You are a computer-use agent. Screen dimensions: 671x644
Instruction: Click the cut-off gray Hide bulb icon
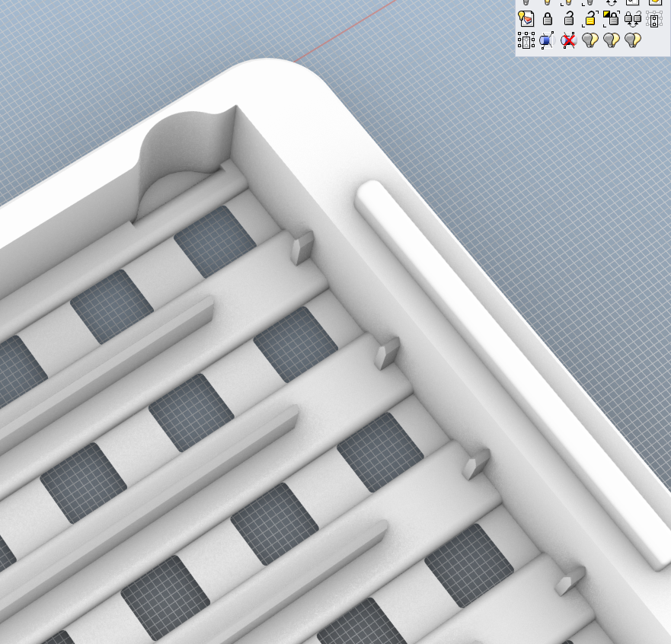(526, 2)
